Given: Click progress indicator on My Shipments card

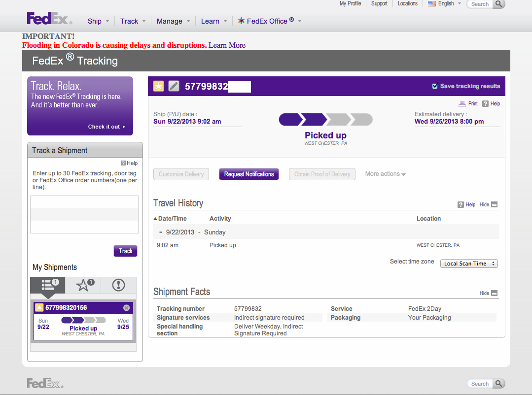Looking at the screenshot, I should click(83, 320).
